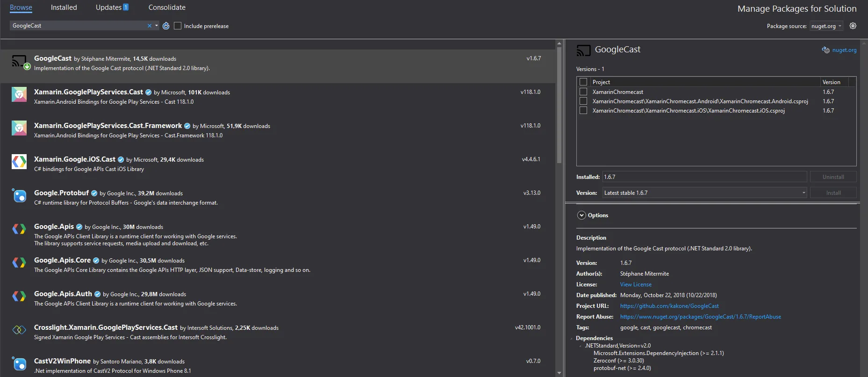
Task: Click the package list scrollbar thumb
Action: point(559,105)
